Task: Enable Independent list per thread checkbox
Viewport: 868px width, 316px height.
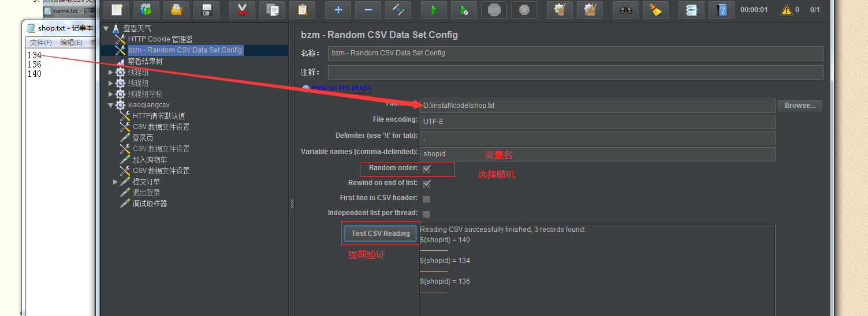Action: [426, 214]
